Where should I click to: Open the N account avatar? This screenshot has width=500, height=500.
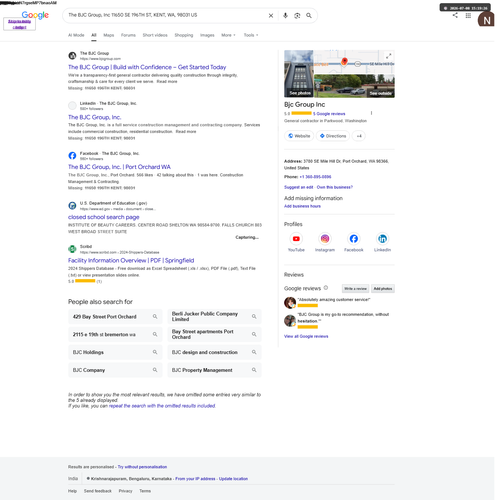coord(486,20)
